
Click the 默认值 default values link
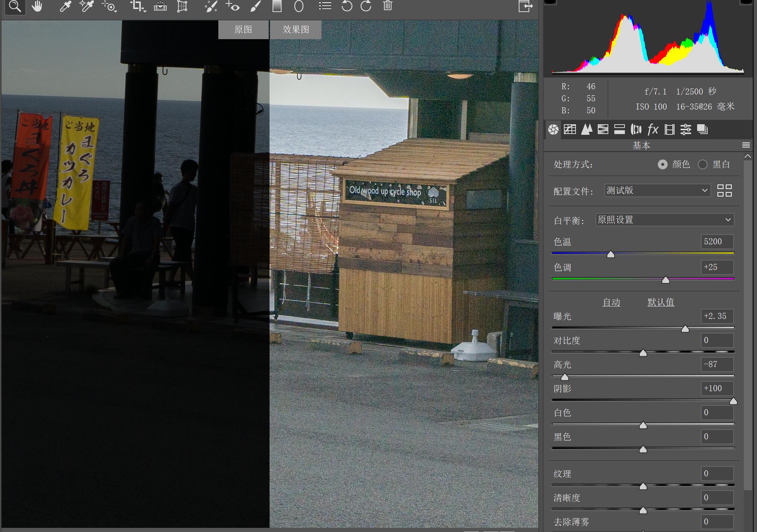click(x=661, y=302)
